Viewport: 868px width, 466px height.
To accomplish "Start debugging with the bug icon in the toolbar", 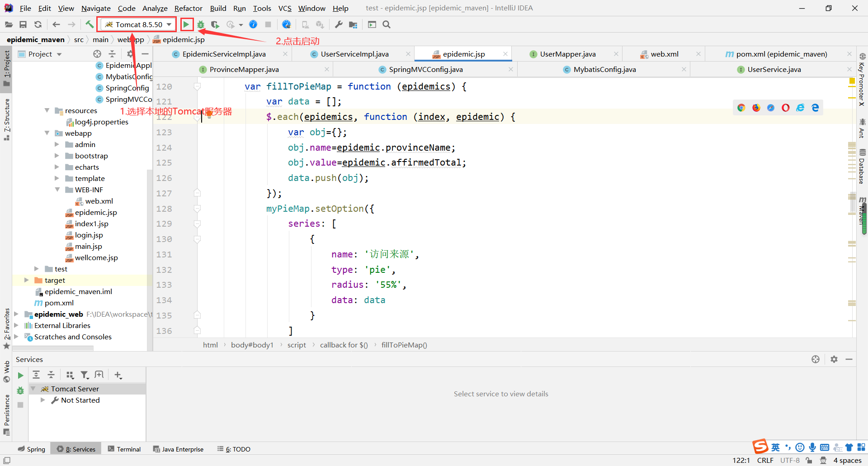I will pos(201,24).
